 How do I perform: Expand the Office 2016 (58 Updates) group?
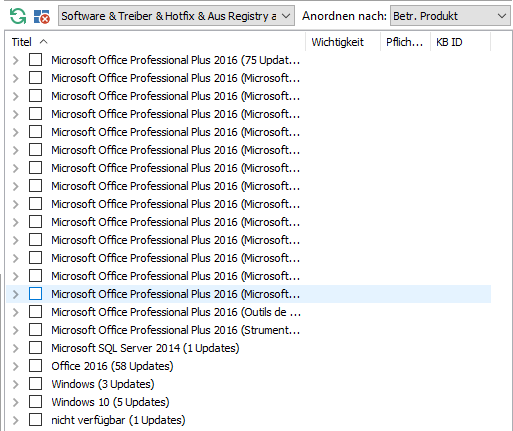click(16, 366)
